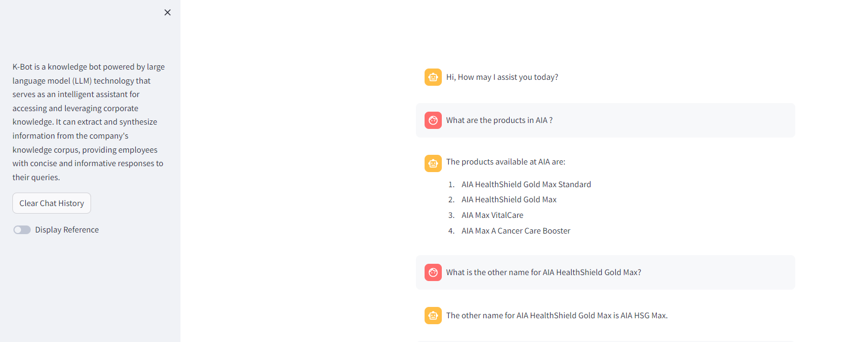
Task: Close the sidebar with the X icon
Action: [x=168, y=12]
